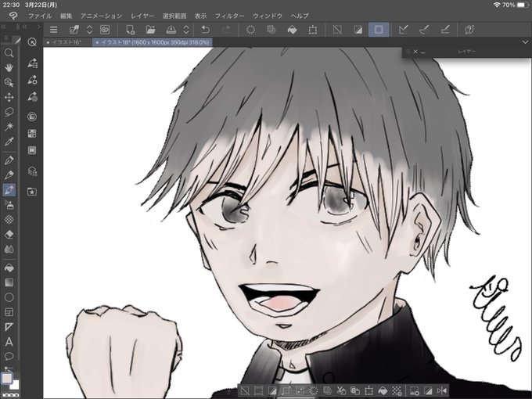Click Fill icon in top command bar

point(292,30)
